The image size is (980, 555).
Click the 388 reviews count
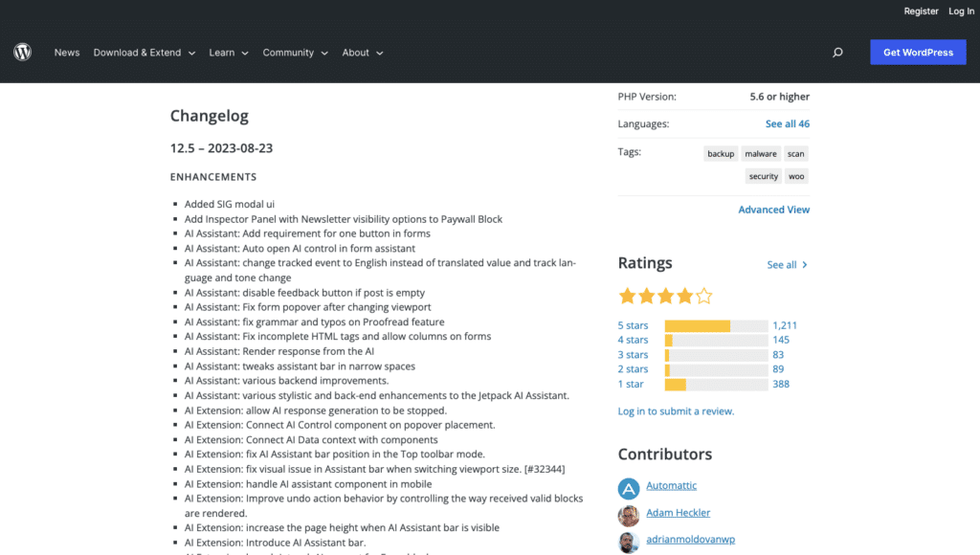pos(781,385)
